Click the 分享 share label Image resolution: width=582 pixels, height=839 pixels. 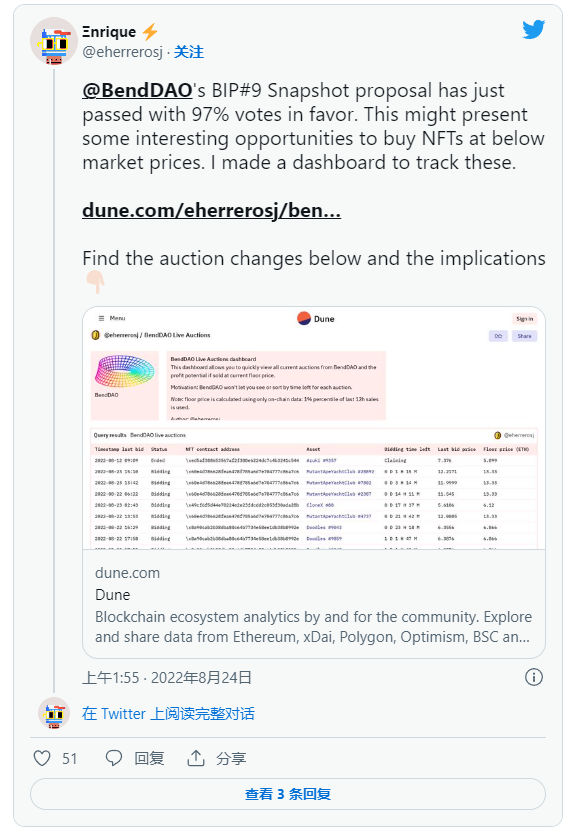(231, 758)
